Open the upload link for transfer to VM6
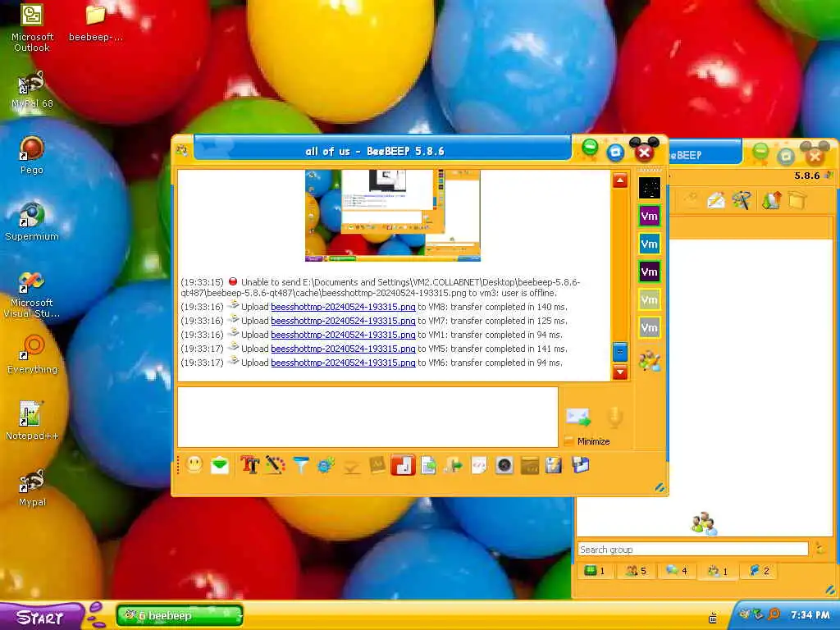Image resolution: width=840 pixels, height=630 pixels. coord(343,363)
